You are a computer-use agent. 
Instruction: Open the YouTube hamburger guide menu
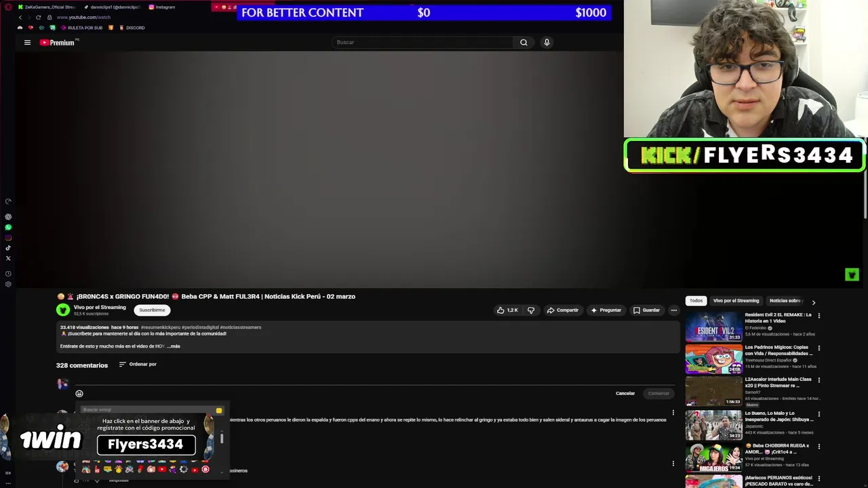pyautogui.click(x=27, y=43)
